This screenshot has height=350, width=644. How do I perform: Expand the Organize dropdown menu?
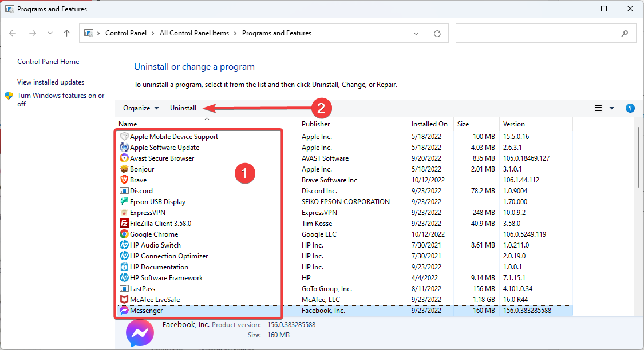coord(141,108)
